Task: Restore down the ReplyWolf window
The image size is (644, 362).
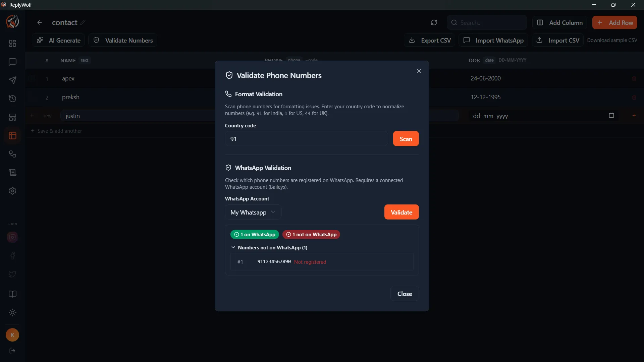Action: [x=613, y=5]
